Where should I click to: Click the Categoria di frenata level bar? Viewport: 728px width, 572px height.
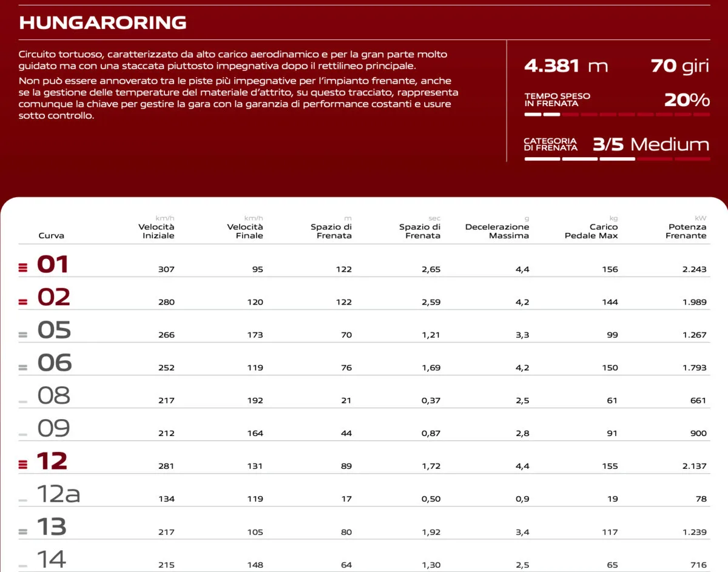tap(617, 159)
